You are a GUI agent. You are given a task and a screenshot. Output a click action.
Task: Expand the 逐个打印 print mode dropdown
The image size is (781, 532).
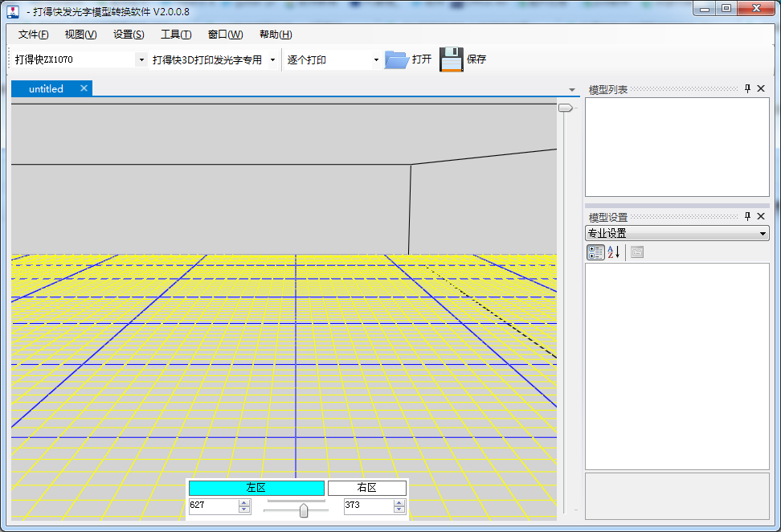tap(376, 59)
